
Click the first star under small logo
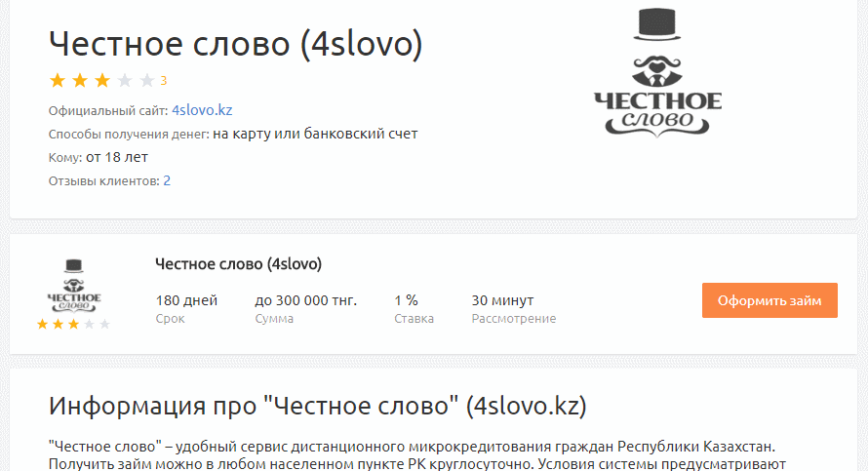pyautogui.click(x=42, y=325)
